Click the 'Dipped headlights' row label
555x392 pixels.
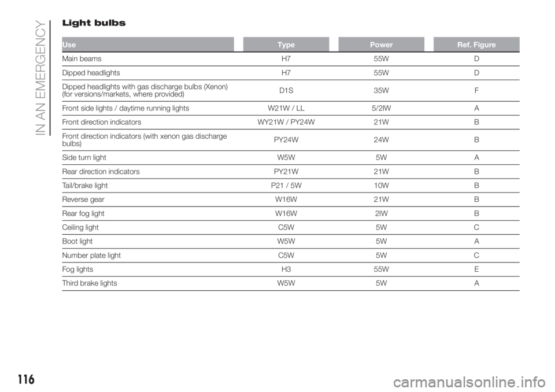point(91,73)
